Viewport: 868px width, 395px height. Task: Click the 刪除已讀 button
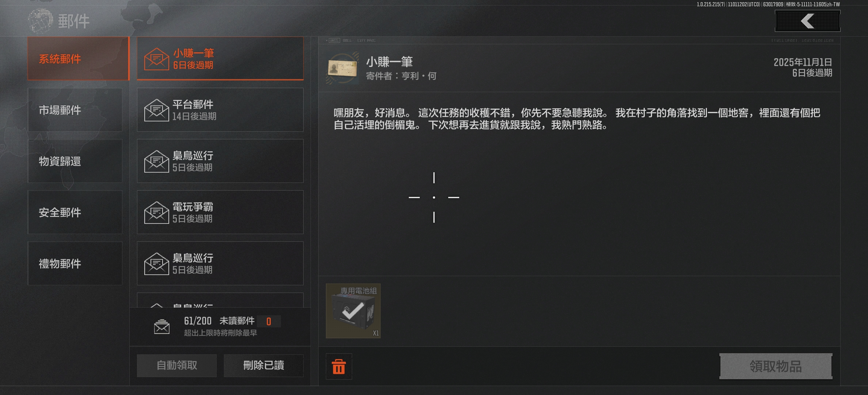click(x=263, y=365)
